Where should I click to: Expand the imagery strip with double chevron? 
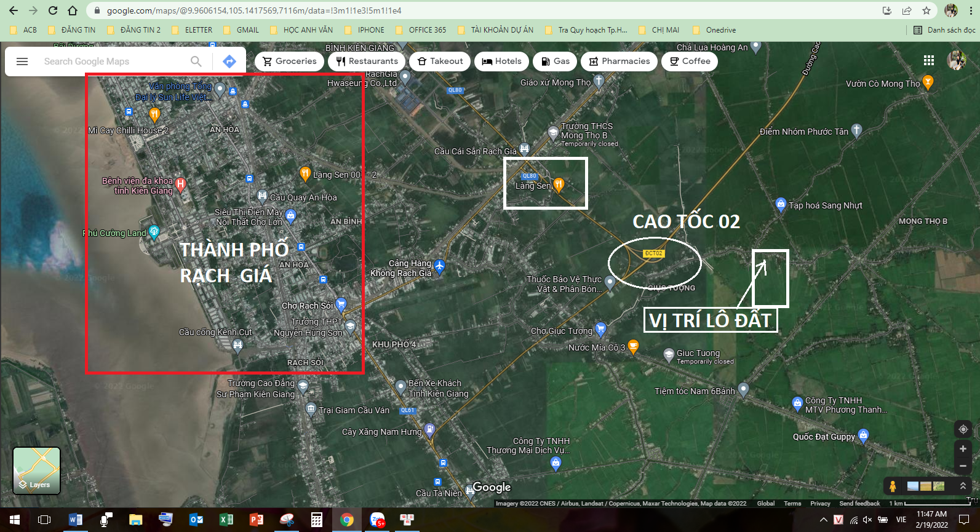tap(963, 486)
